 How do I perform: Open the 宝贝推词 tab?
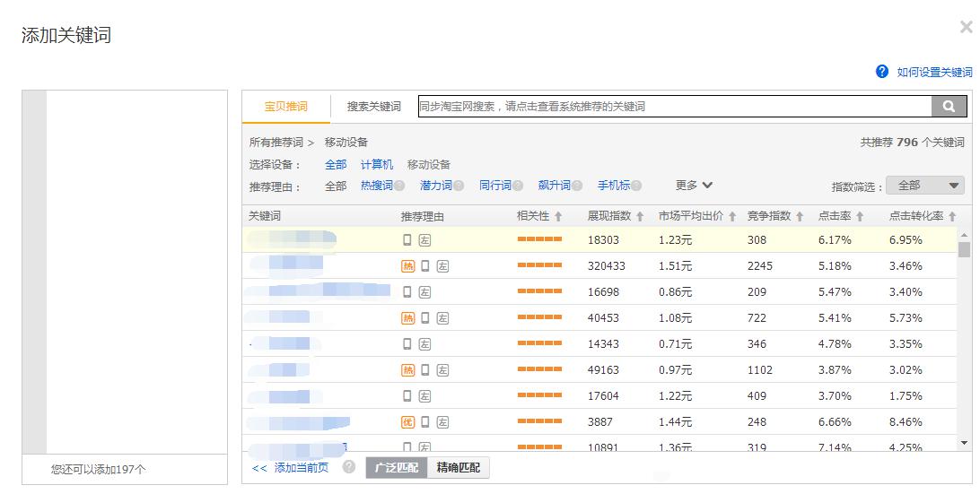286,107
